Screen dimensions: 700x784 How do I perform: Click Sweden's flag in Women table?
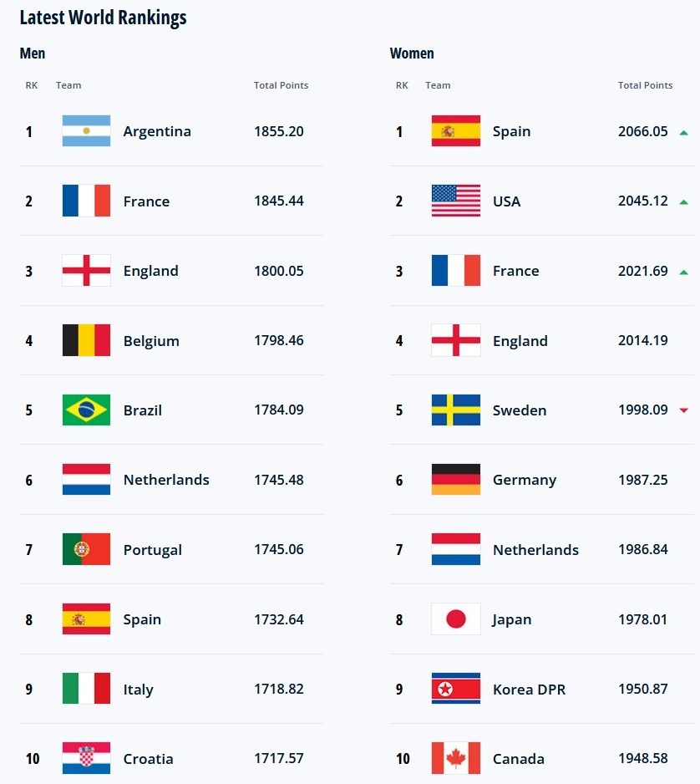pyautogui.click(x=455, y=410)
